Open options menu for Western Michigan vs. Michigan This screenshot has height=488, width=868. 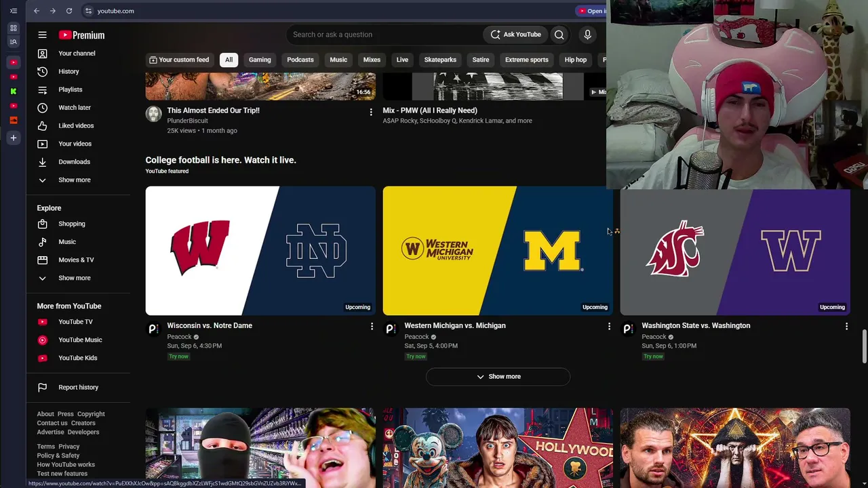[609, 327]
